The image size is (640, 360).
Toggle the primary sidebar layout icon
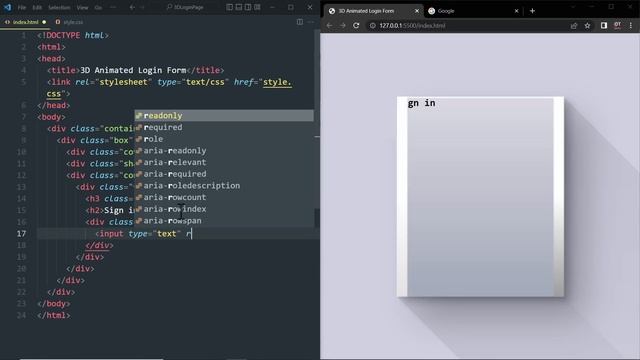click(x=230, y=7)
